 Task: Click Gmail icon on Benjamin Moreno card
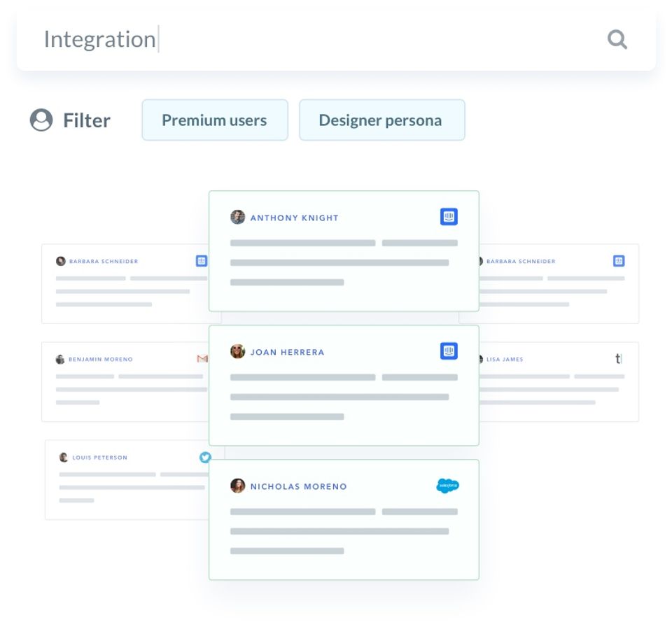click(202, 359)
